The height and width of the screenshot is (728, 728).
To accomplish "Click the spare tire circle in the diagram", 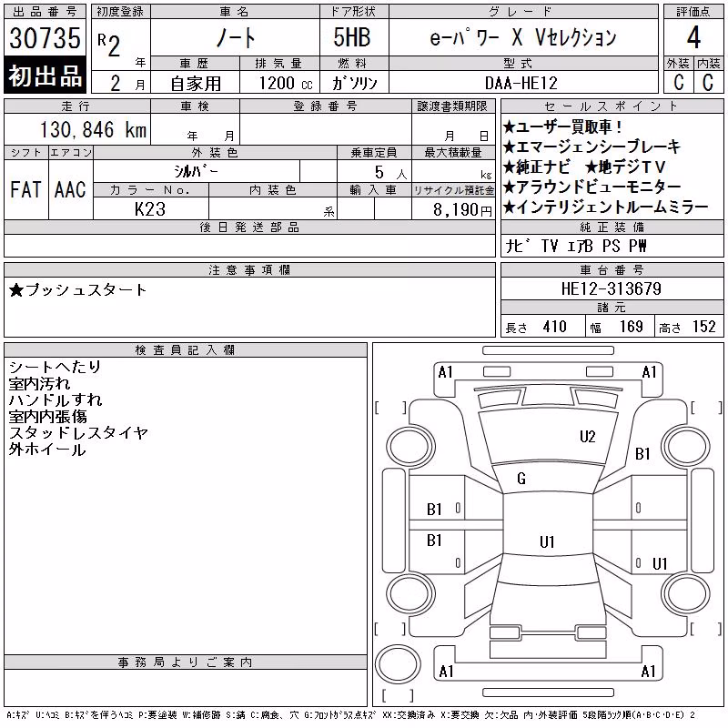I will (x=398, y=664).
